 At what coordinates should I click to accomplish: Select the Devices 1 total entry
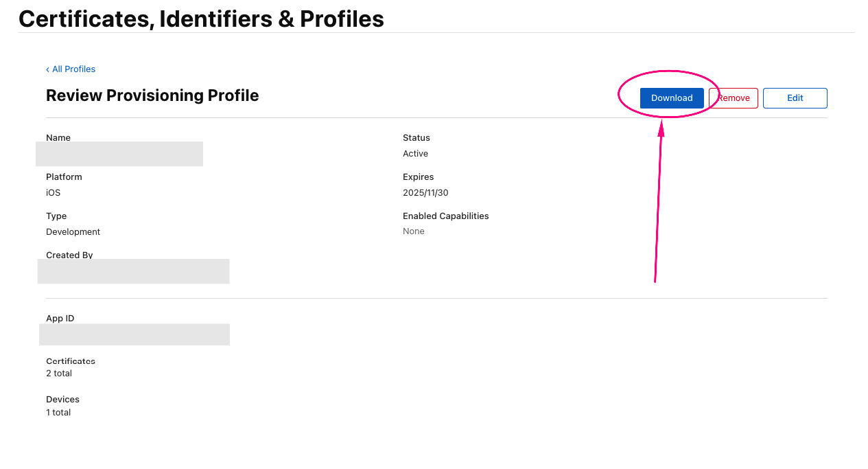pos(58,412)
